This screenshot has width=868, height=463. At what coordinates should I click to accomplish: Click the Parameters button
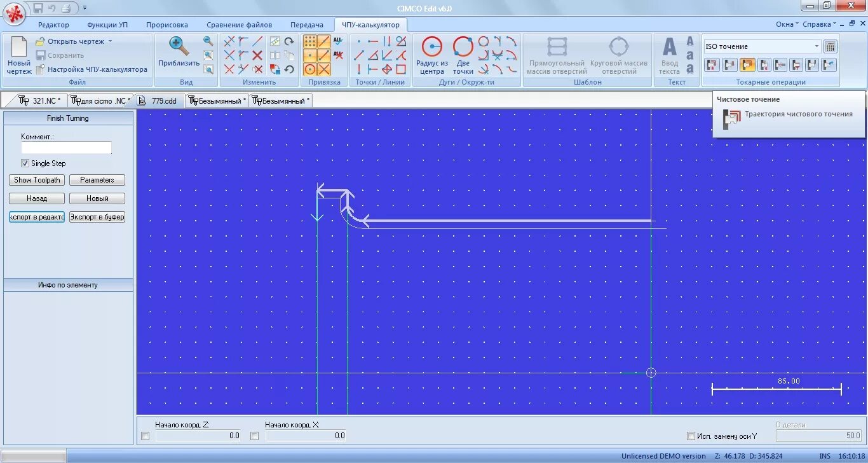click(97, 180)
